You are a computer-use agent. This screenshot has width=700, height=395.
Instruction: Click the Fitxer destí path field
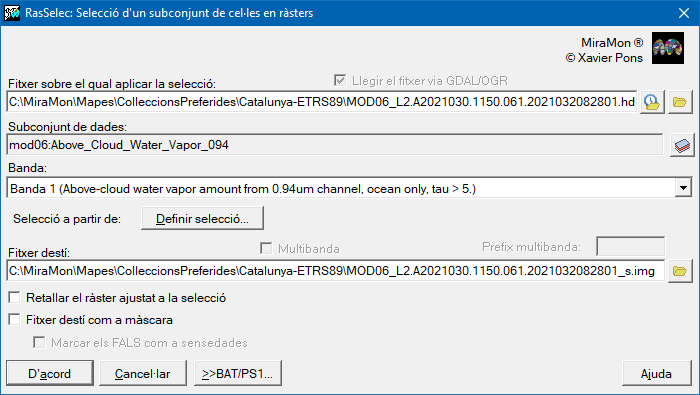(x=336, y=271)
